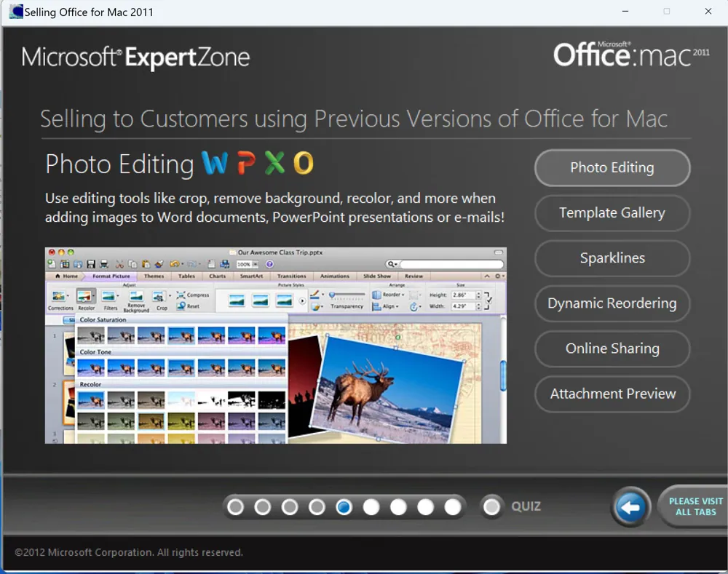This screenshot has width=728, height=574.
Task: Click the Format painter brush icon
Action: [159, 264]
